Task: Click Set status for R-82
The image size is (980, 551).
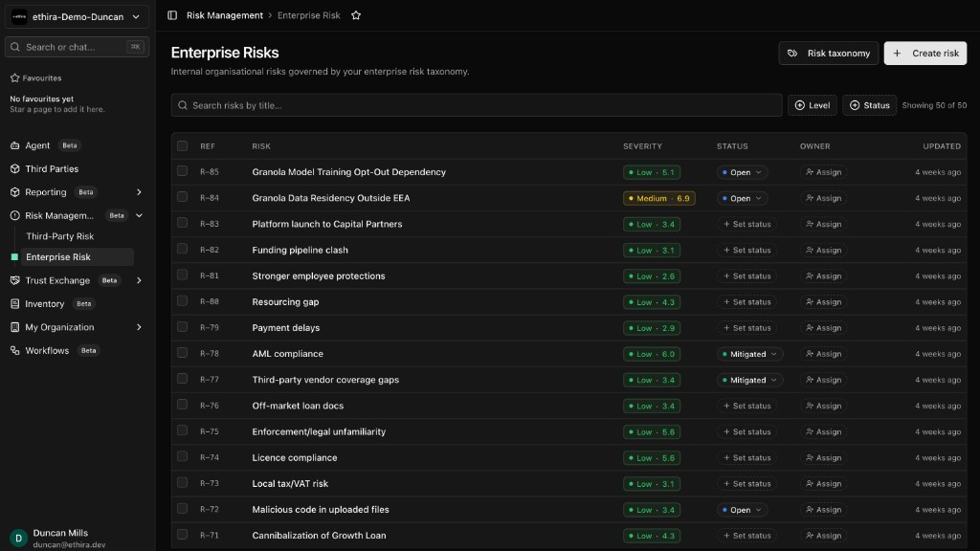Action: click(746, 251)
